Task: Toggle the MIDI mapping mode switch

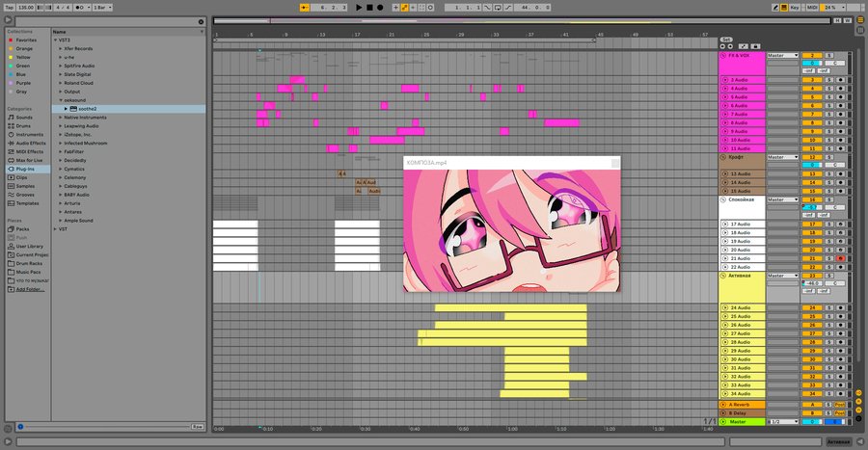Action: point(811,7)
